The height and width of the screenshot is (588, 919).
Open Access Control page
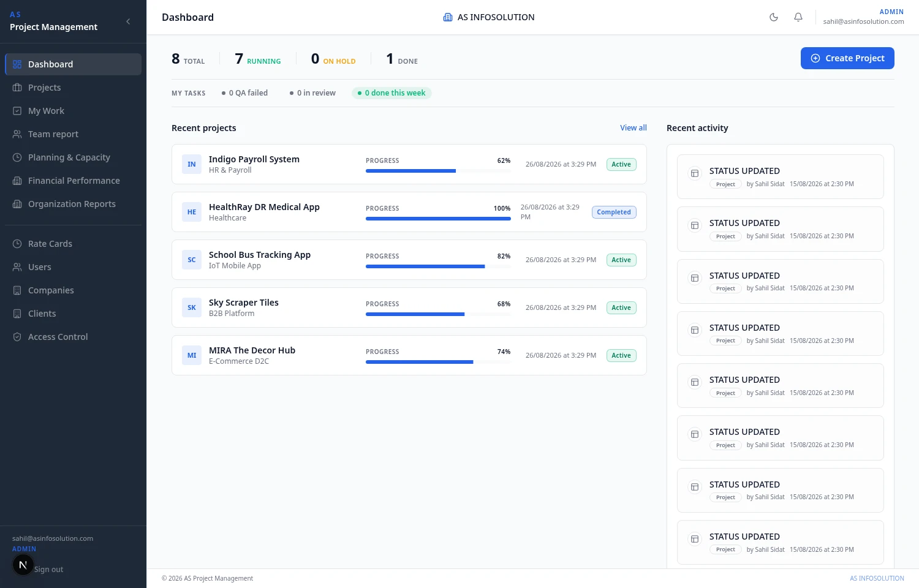click(x=73, y=337)
